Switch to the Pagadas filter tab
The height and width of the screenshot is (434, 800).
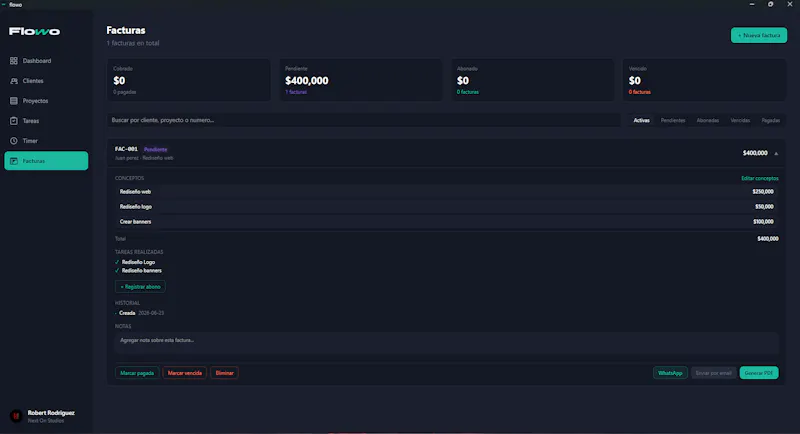click(770, 120)
